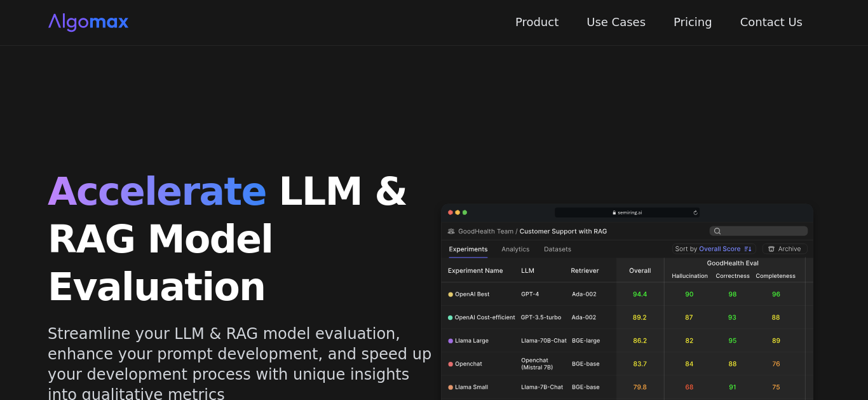Click the team icon beside GoodHealth Team

coord(451,231)
